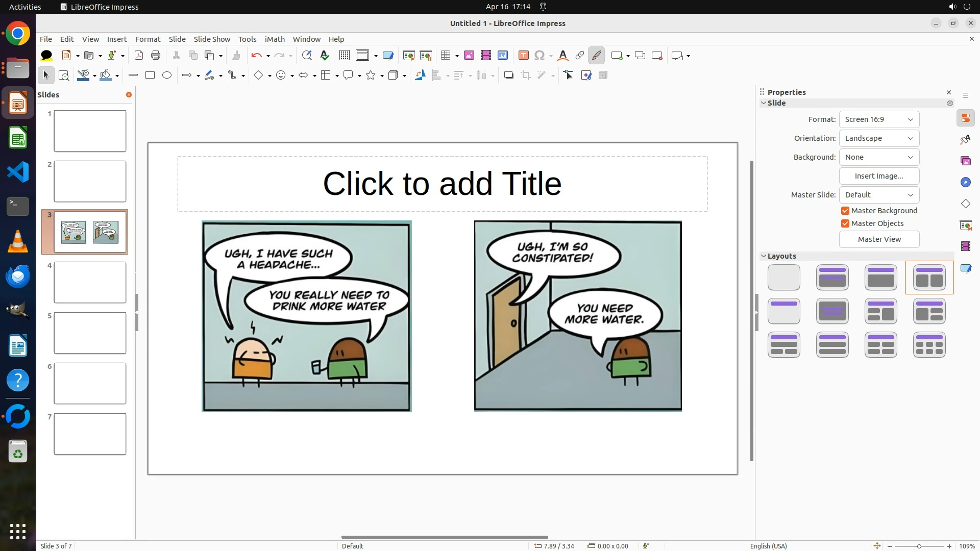Click the Master View button
This screenshot has height=551, width=980.
879,239
